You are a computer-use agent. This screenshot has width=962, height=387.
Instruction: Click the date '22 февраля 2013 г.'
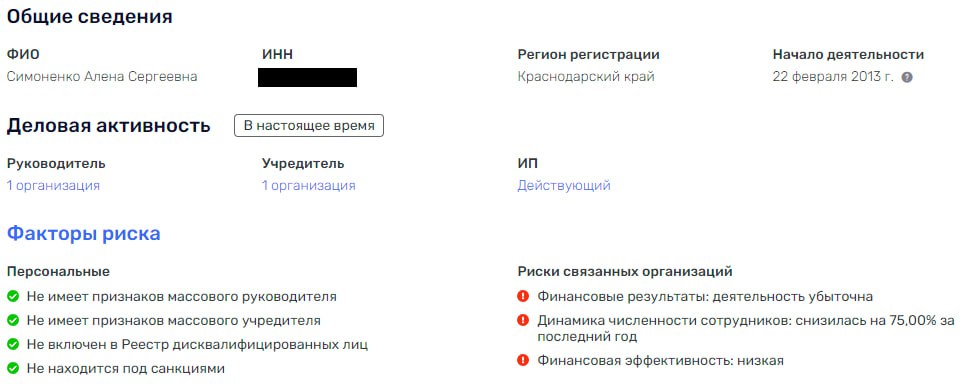(833, 77)
